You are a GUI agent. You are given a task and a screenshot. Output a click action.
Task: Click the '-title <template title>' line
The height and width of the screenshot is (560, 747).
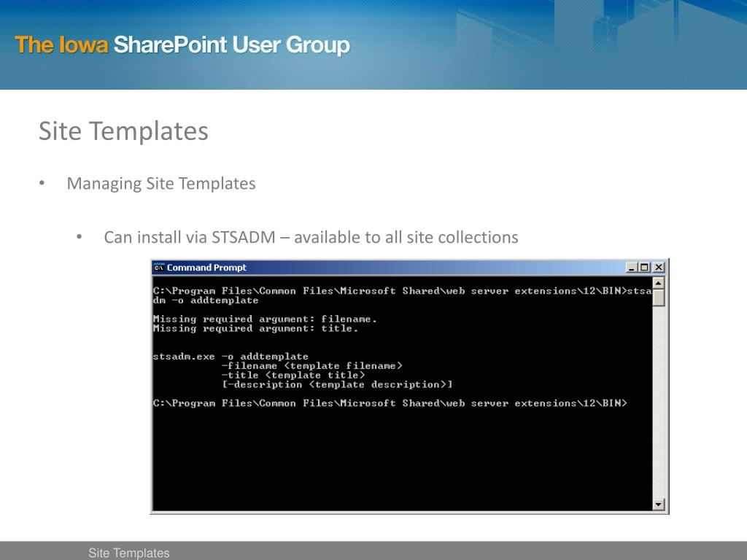293,376
